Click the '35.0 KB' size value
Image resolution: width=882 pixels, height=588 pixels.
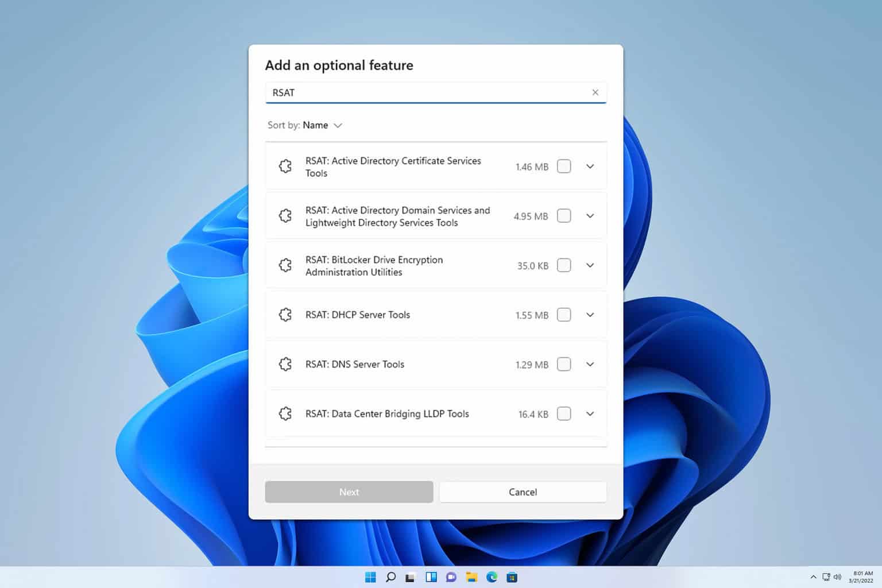click(533, 266)
